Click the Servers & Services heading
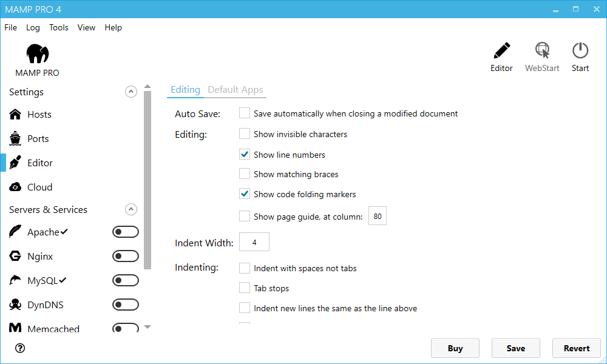Viewport: 607px width, 364px height. click(x=49, y=210)
